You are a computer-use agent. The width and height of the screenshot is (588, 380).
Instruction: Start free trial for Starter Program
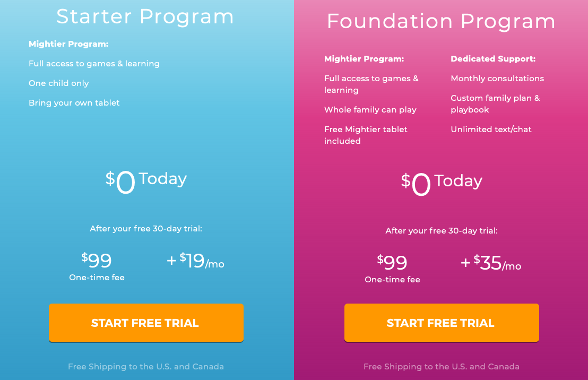coord(146,323)
